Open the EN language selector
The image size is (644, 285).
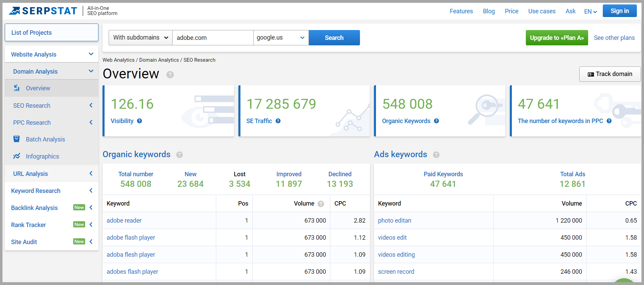pos(591,12)
